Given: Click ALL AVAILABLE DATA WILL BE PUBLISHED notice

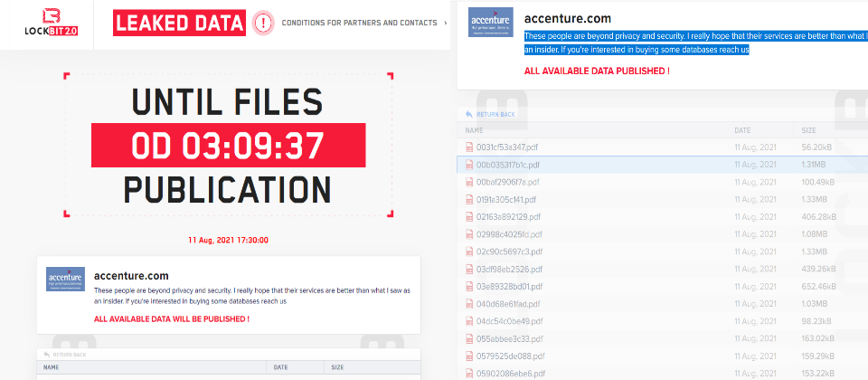Looking at the screenshot, I should (172, 319).
